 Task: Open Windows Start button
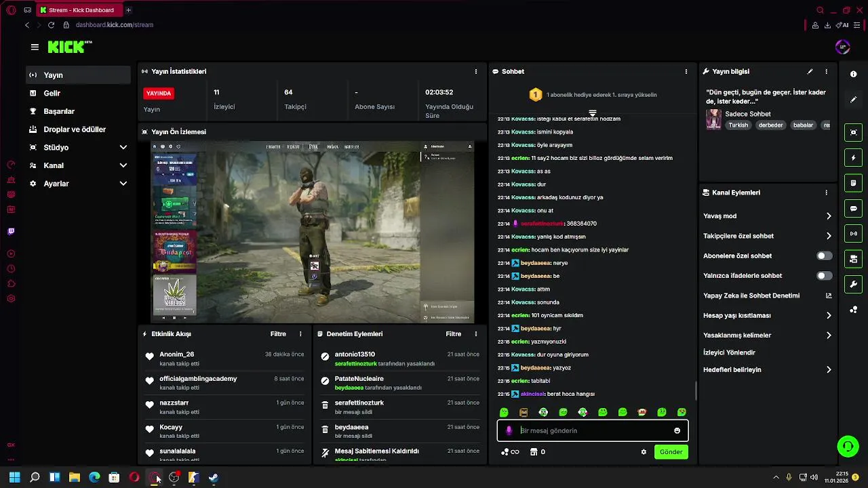pyautogui.click(x=14, y=478)
